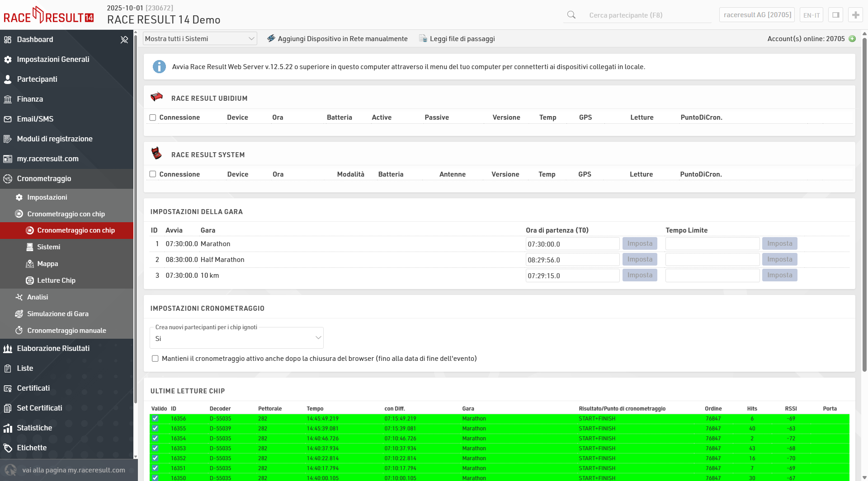Collapse the Cronometraggio sidebar section

44,179
